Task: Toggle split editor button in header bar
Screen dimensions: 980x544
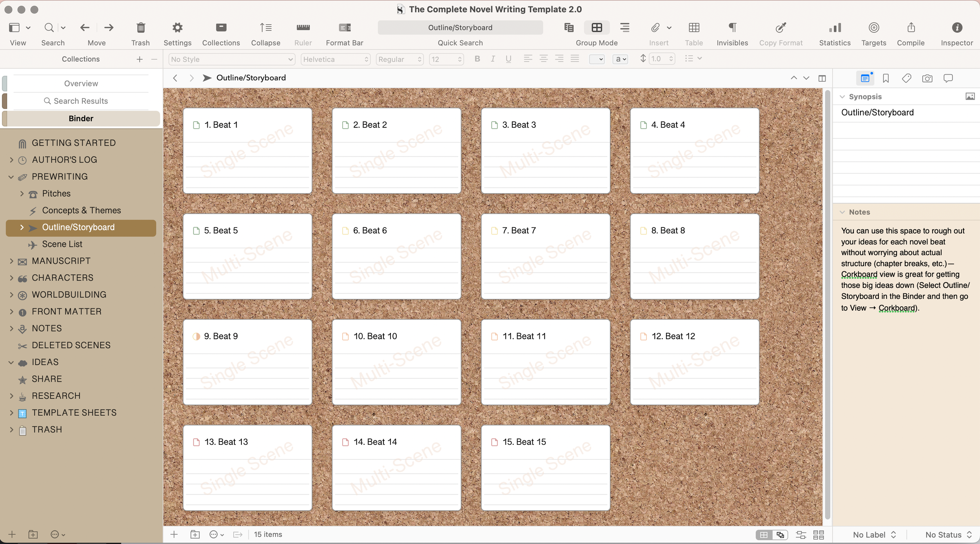Action: (822, 78)
